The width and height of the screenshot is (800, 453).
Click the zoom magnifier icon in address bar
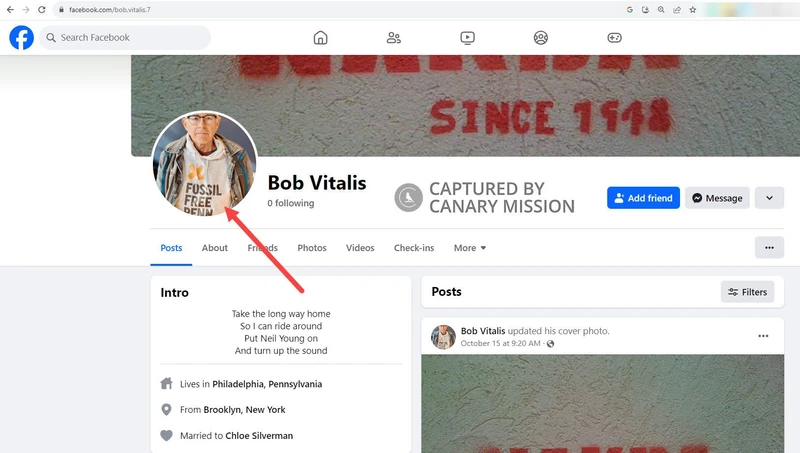point(661,10)
